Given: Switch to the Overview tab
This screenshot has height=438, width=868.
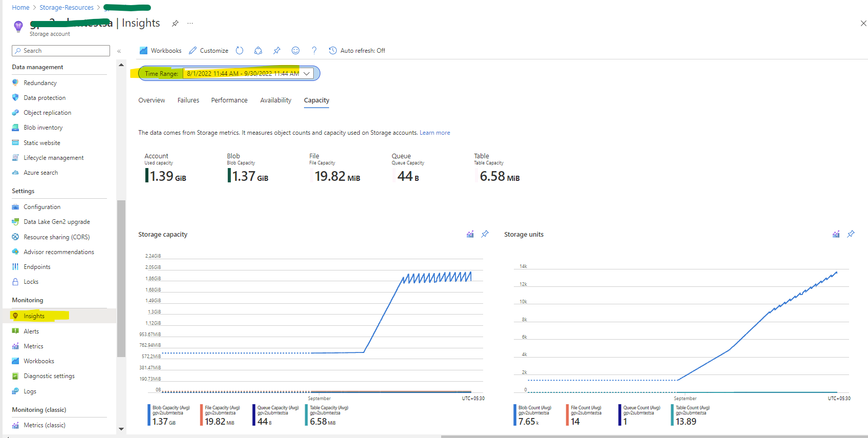Looking at the screenshot, I should click(x=151, y=100).
